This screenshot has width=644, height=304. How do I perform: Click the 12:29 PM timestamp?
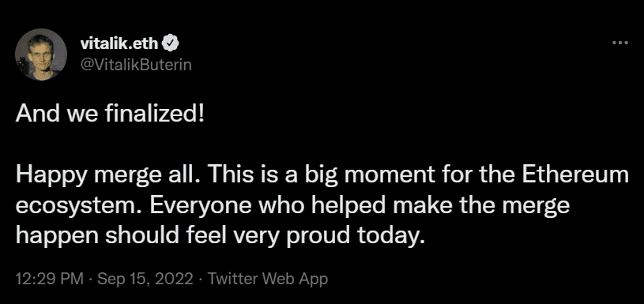point(50,280)
